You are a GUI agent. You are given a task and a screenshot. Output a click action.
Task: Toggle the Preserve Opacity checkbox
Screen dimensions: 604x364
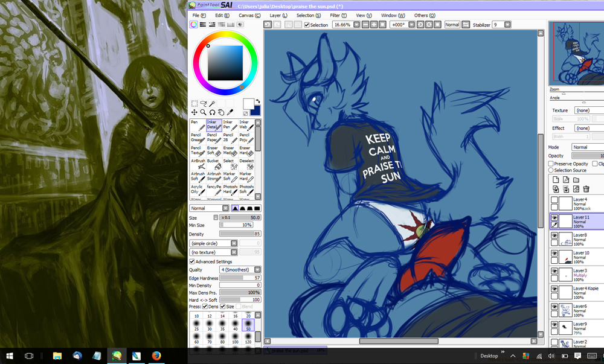[x=551, y=164]
